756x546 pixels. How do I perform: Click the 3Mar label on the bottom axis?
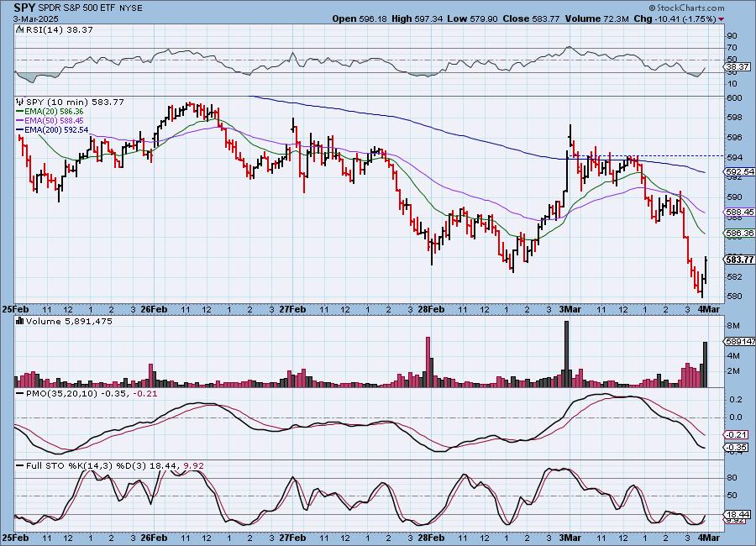570,538
